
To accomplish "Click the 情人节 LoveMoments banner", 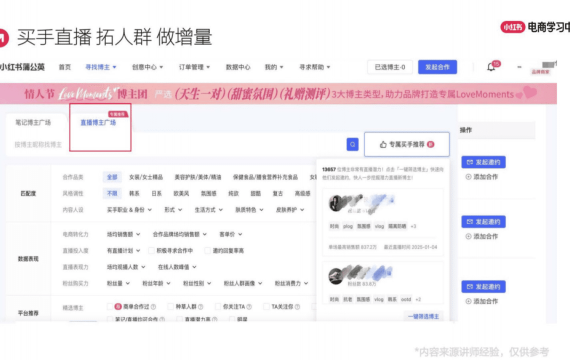I will [278, 94].
